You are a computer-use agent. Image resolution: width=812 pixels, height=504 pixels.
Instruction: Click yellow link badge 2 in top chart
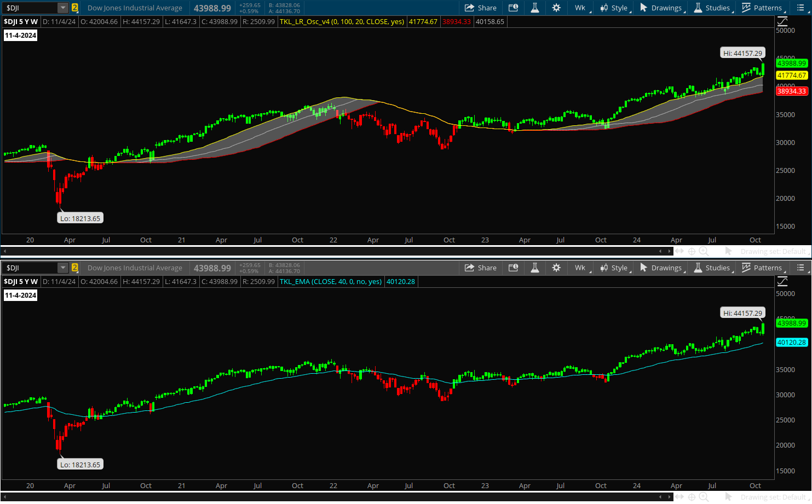tap(75, 8)
